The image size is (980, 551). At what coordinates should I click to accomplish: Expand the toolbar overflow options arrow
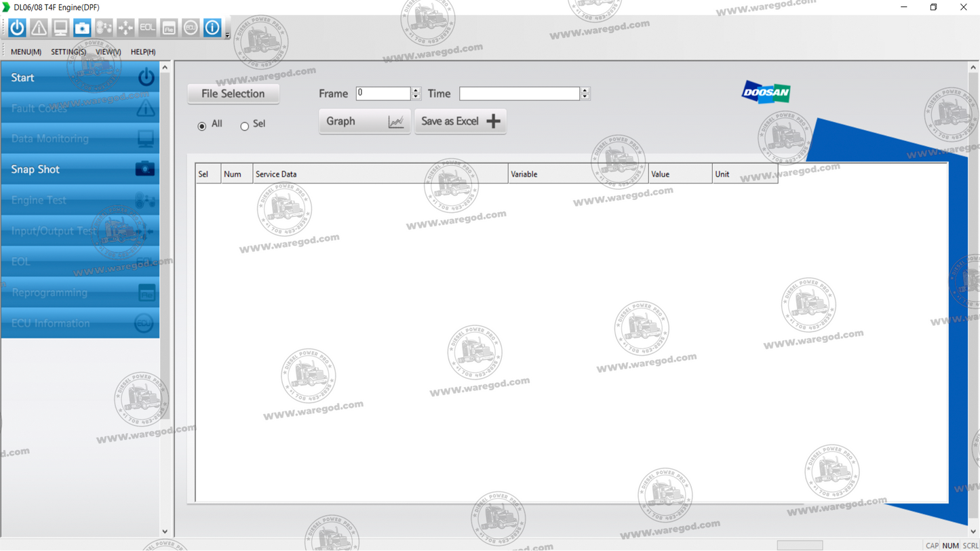227,35
